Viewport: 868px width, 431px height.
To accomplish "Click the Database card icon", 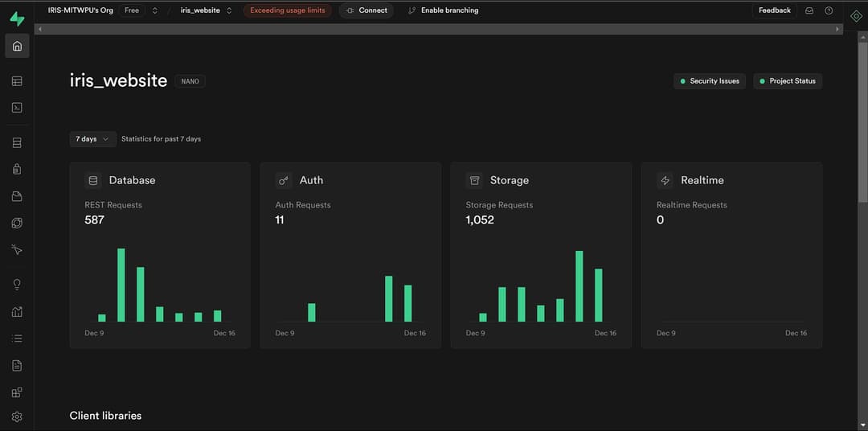I will [93, 180].
